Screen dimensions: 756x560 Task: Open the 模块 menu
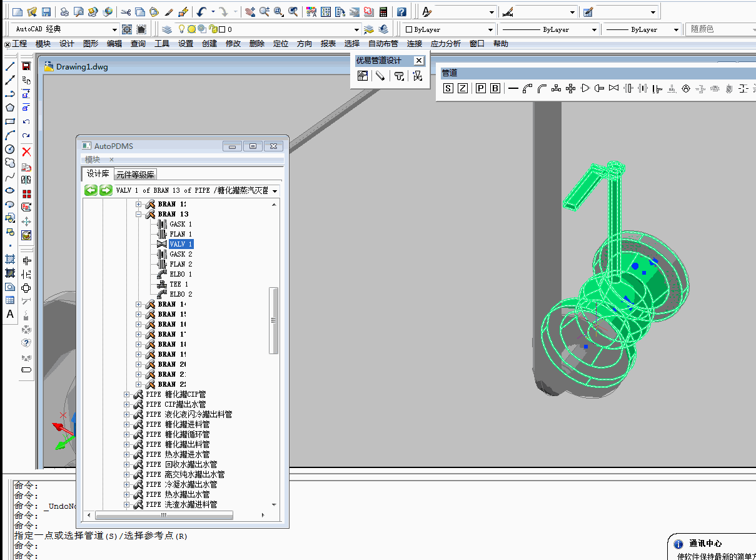43,44
